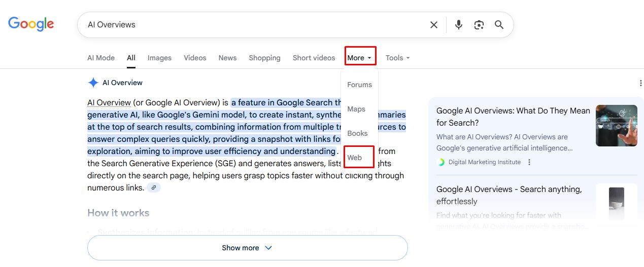Click the 'What are AI Overviews?' snippet text
Screen dimensions: 644x267
point(504,142)
